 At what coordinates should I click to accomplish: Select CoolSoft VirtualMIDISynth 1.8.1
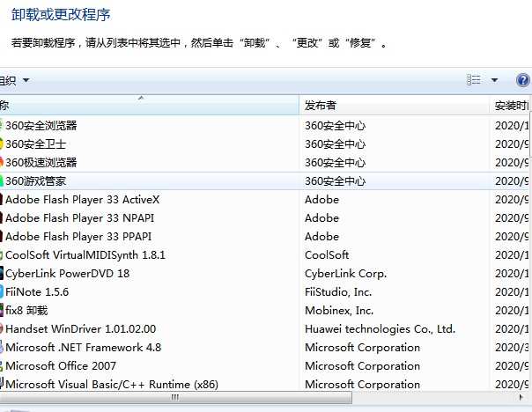[85, 254]
